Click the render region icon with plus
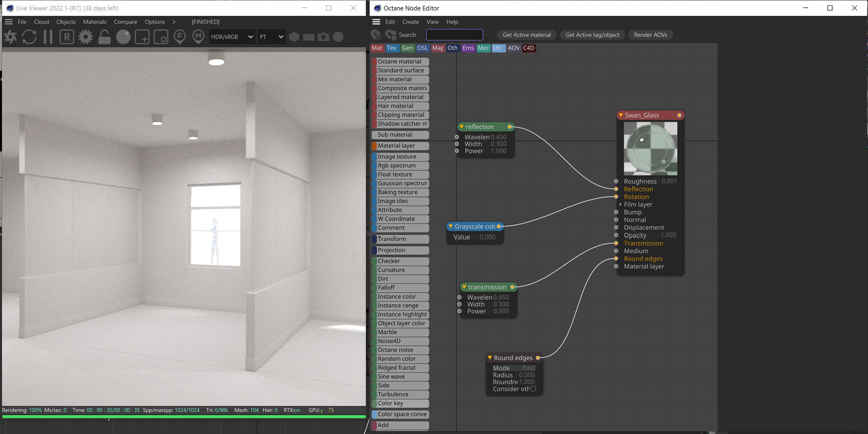The height and width of the screenshot is (434, 868). (x=142, y=37)
